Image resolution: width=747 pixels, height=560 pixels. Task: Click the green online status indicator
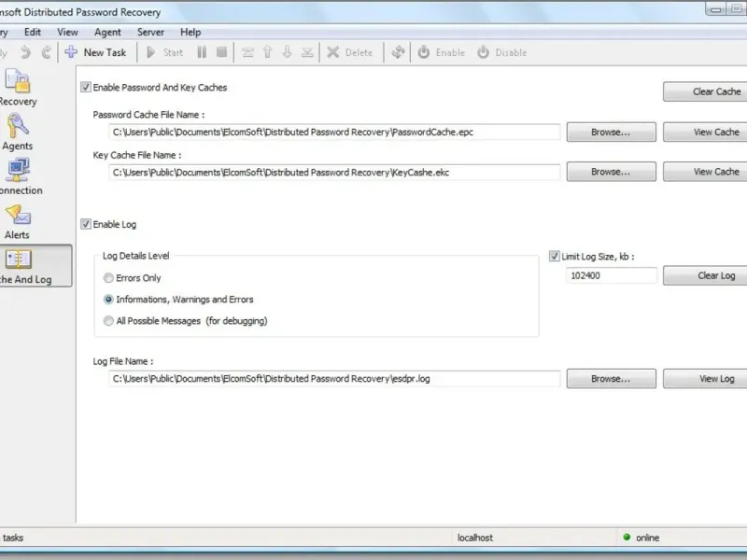(x=627, y=538)
